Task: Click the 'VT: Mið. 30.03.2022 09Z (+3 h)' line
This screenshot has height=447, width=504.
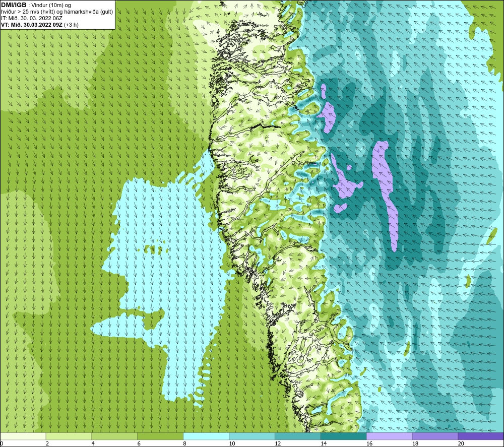Action: (x=39, y=25)
